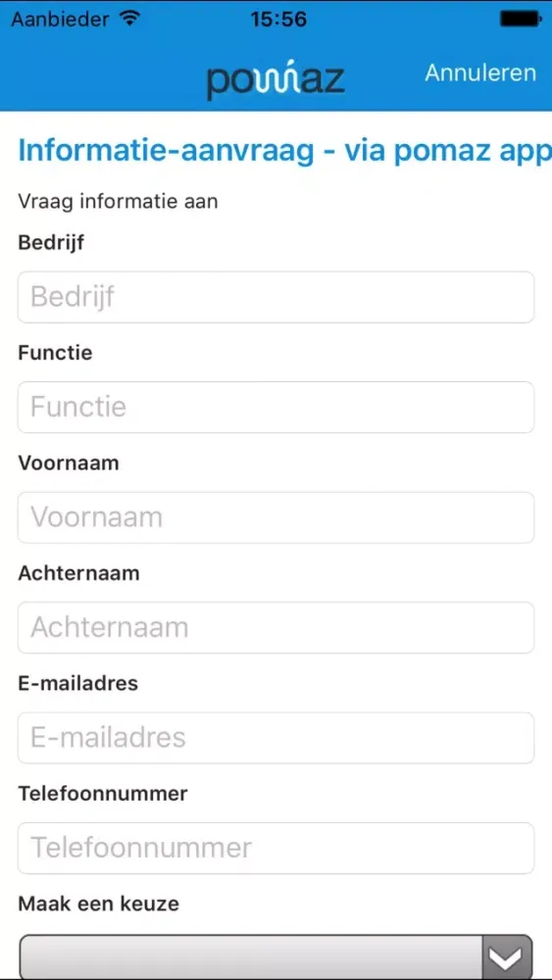Focus the Bedrijf text field
This screenshot has height=980, width=552.
click(x=276, y=297)
